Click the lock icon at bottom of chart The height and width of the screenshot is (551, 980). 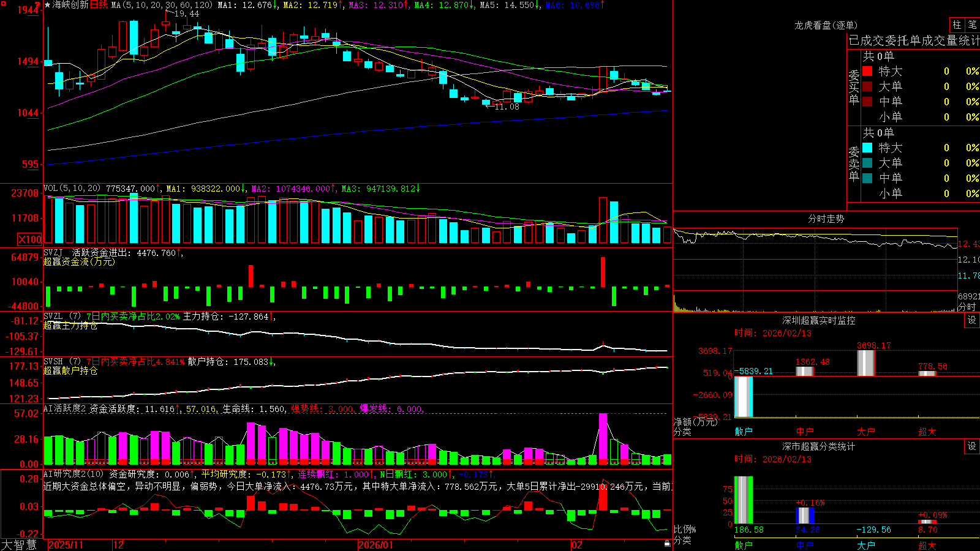[x=667, y=544]
